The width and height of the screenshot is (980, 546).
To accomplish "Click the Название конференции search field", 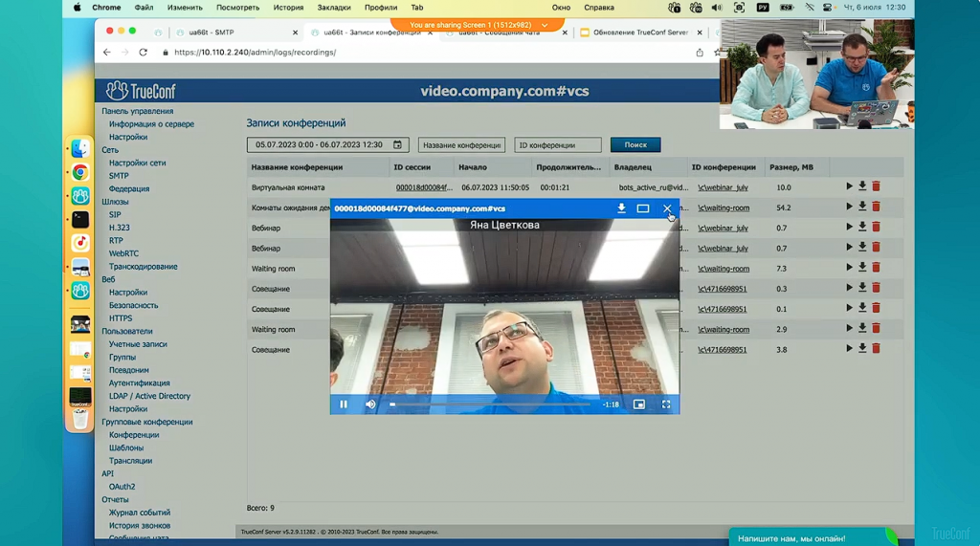I will (x=462, y=145).
